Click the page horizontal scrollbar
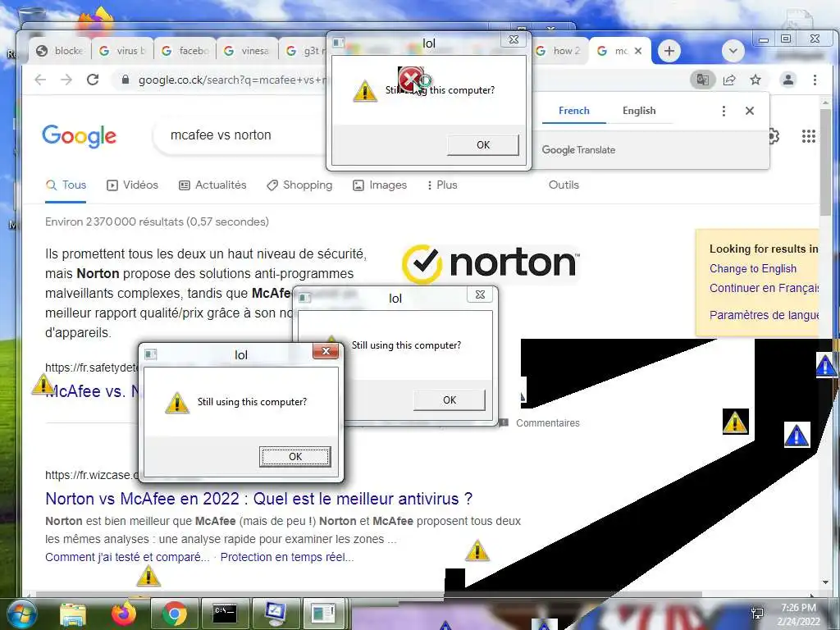Image resolution: width=840 pixels, height=630 pixels. click(x=370, y=594)
